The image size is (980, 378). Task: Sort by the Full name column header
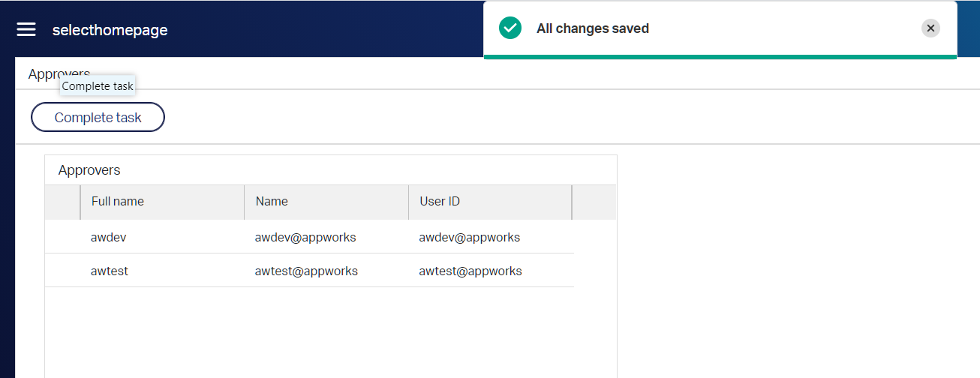click(x=118, y=202)
